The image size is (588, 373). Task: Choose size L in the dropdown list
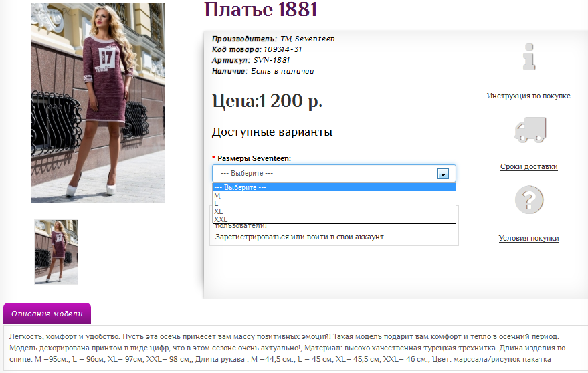pyautogui.click(x=217, y=203)
